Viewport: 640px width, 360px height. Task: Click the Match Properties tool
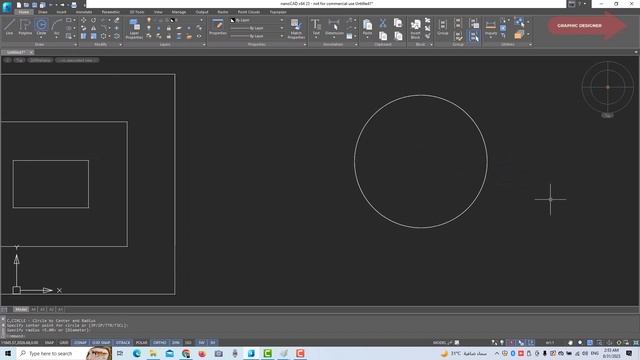click(296, 29)
